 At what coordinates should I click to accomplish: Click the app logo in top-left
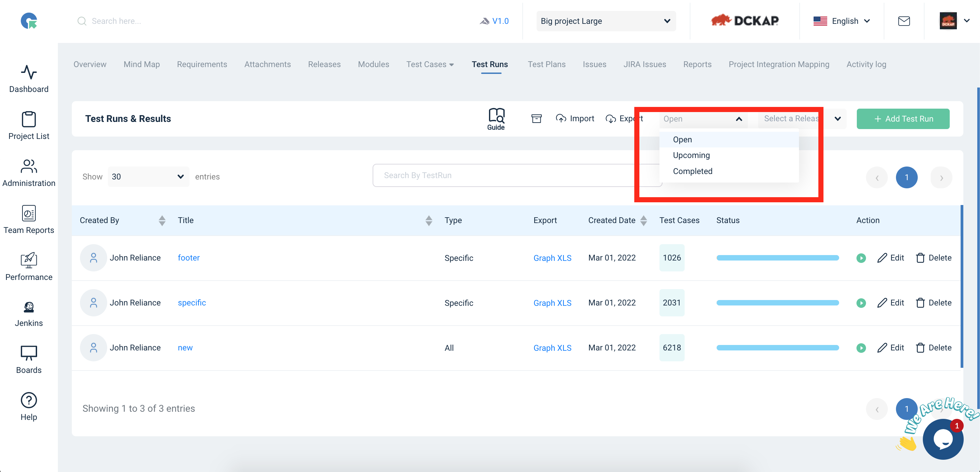click(x=29, y=20)
